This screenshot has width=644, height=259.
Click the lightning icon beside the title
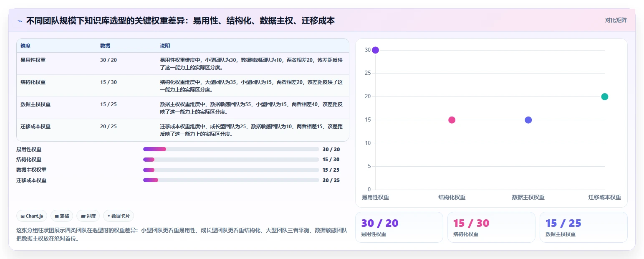(20, 20)
